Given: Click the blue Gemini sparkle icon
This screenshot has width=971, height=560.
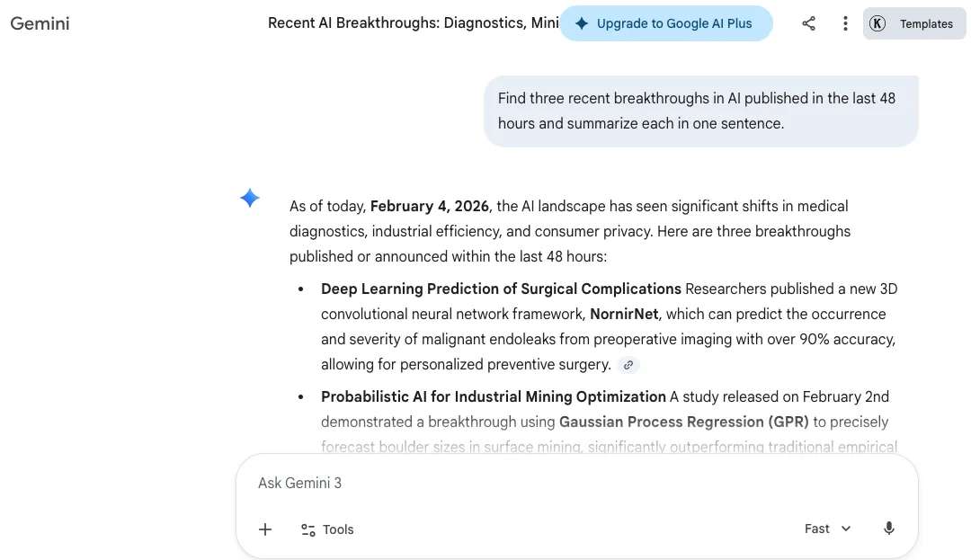Looking at the screenshot, I should 250,198.
